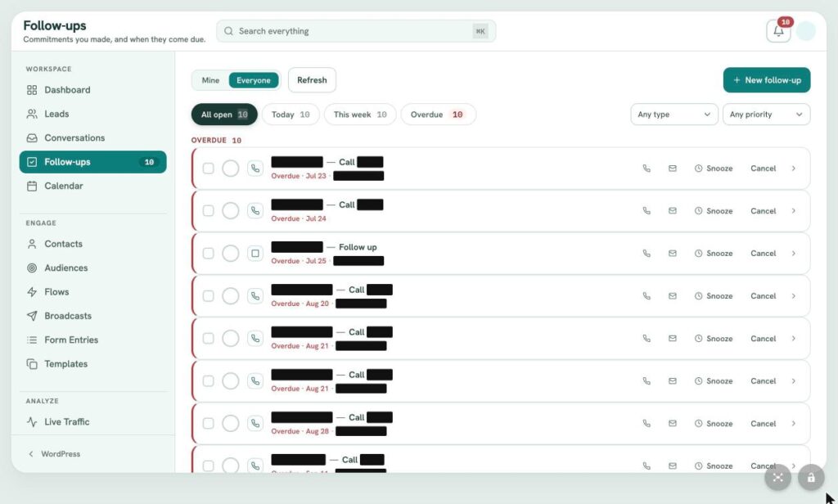
Task: Open Live Traffic in the sidebar
Action: [x=93, y=421]
